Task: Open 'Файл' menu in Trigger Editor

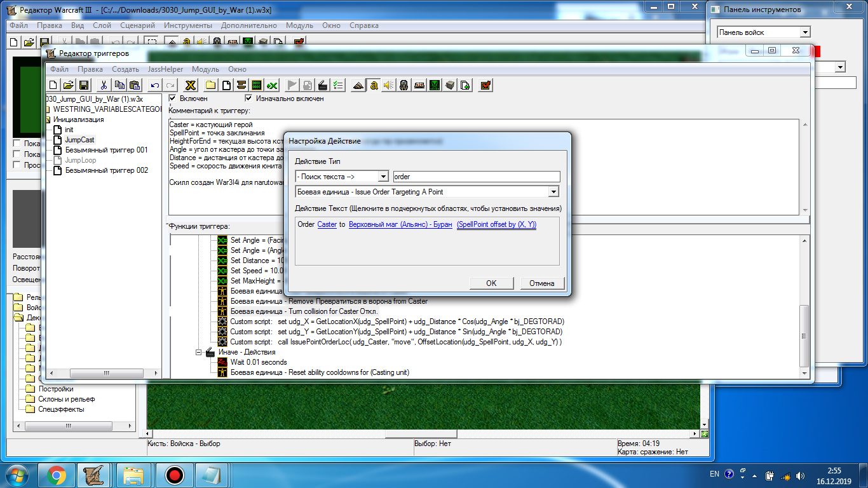Action: click(60, 69)
